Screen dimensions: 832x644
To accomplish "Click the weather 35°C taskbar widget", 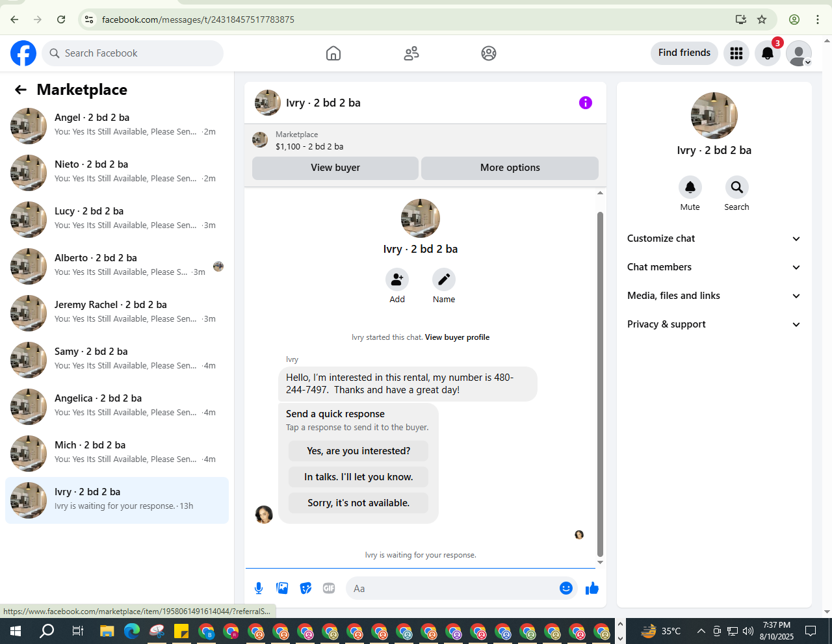I will tap(660, 631).
